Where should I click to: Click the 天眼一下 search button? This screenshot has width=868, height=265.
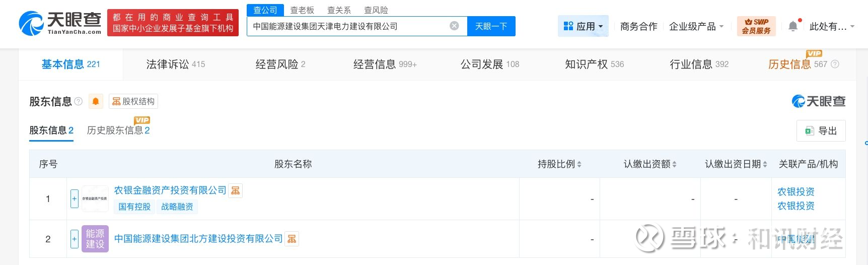point(491,26)
